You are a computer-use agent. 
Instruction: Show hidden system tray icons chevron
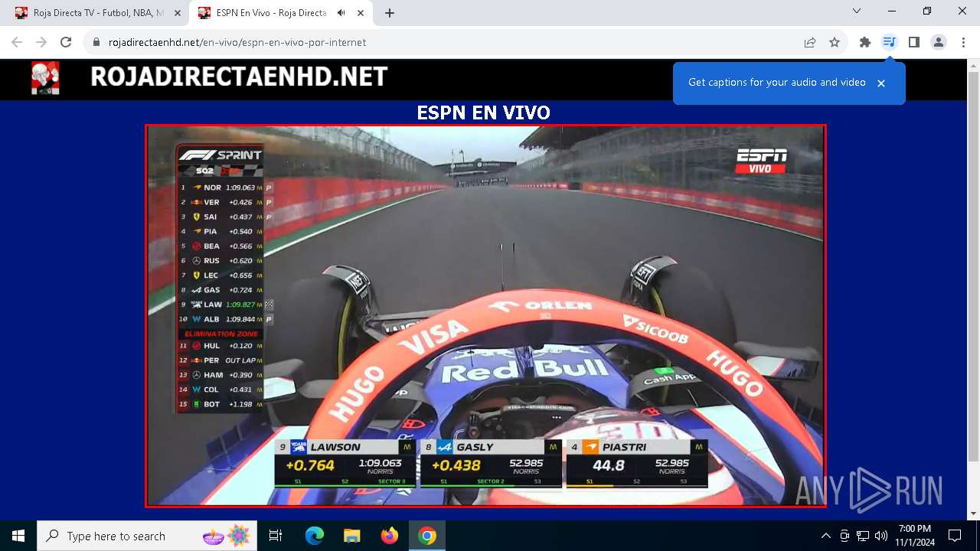click(825, 536)
